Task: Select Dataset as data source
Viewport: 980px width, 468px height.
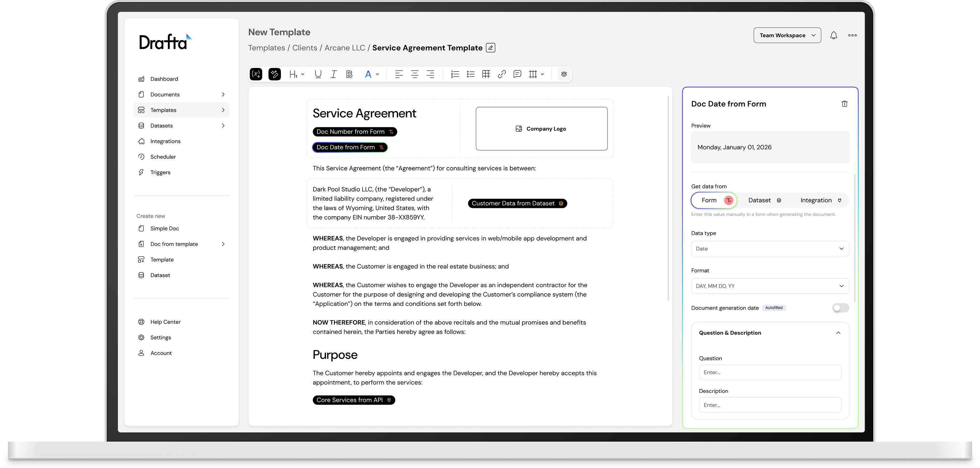Action: (x=765, y=200)
